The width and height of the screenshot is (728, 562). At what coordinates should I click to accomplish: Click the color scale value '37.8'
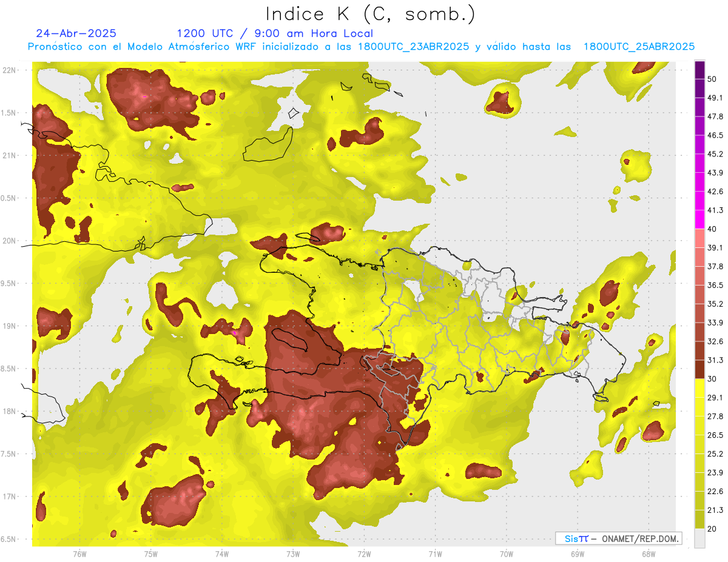pos(715,267)
